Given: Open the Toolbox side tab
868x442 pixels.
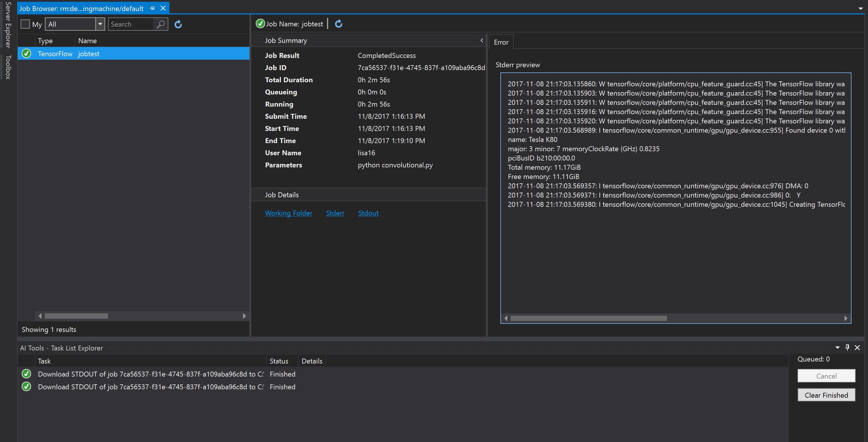Looking at the screenshot, I should 8,67.
